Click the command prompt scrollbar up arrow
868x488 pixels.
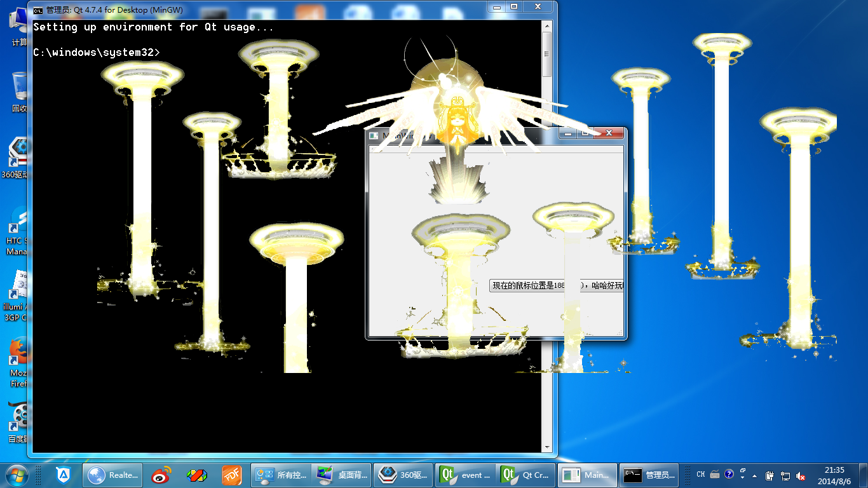point(546,25)
